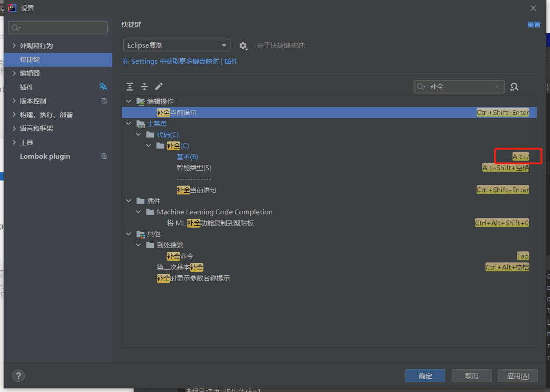Viewport: 550px width, 392px height.
Task: Click the copy icon beside 版本控制
Action: click(104, 101)
